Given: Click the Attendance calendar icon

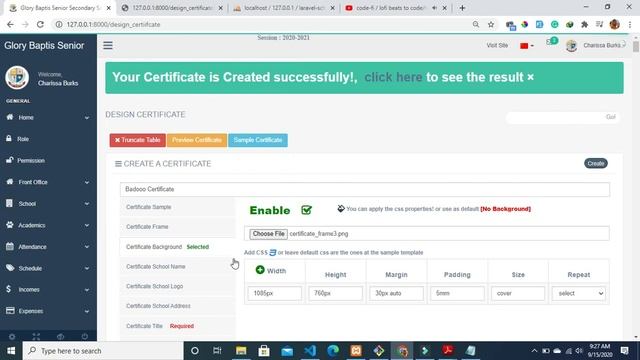Looking at the screenshot, I should [10, 246].
